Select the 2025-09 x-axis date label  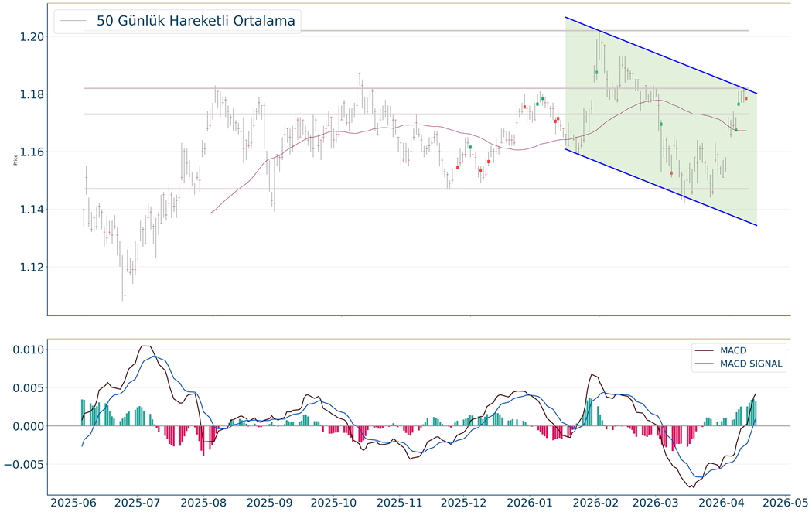pos(270,503)
